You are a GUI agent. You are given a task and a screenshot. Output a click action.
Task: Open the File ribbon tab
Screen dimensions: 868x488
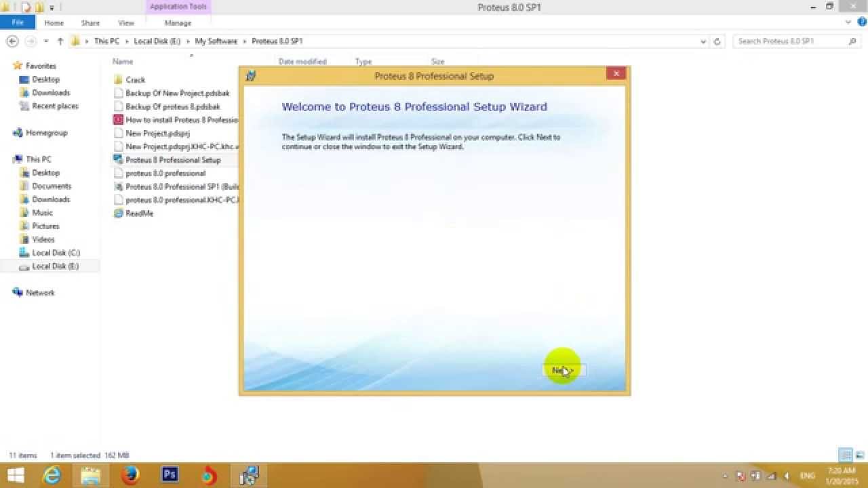click(x=18, y=22)
